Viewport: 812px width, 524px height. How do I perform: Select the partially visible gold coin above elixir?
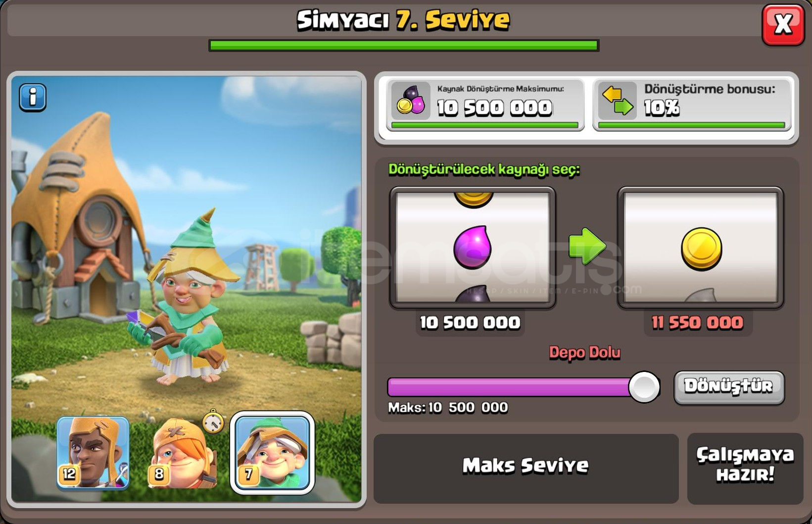click(x=474, y=199)
